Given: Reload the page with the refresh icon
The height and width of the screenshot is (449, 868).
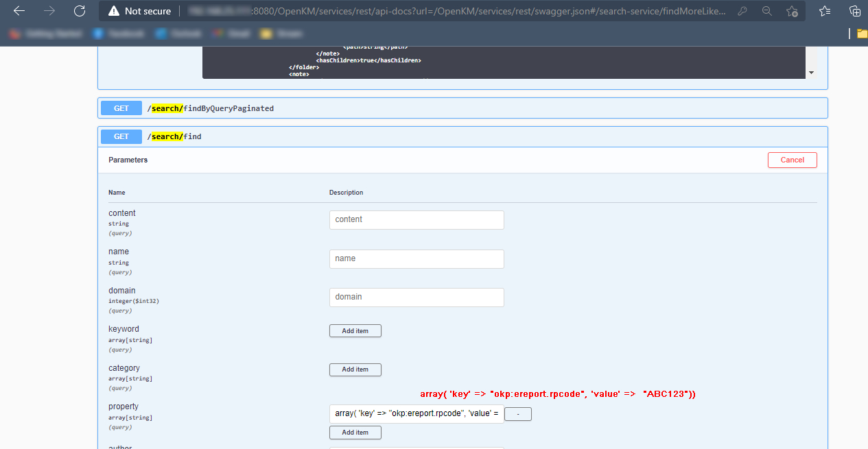Looking at the screenshot, I should point(80,11).
